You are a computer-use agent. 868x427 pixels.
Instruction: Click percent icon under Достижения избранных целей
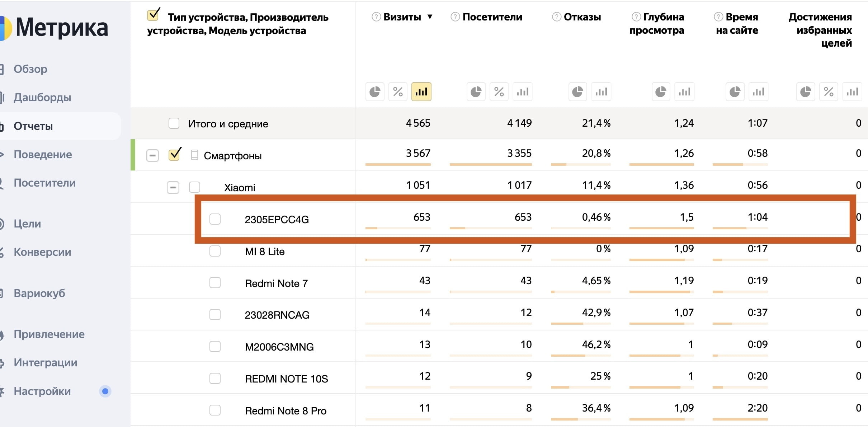829,92
